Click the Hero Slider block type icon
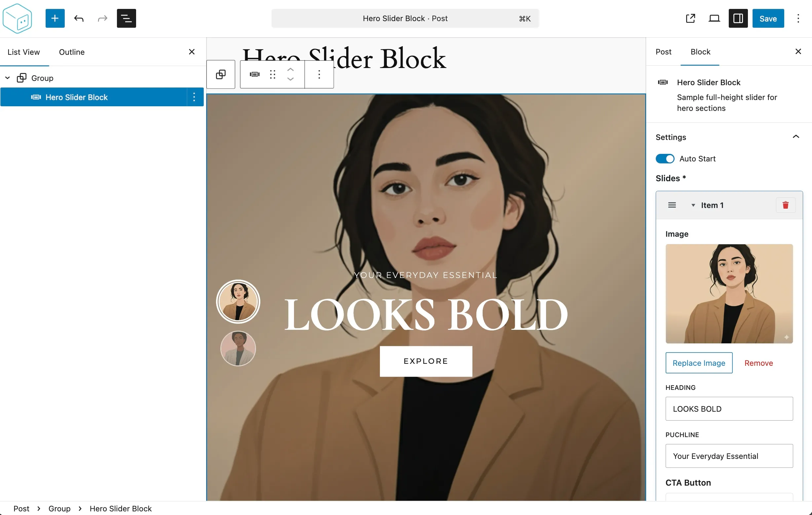The image size is (812, 515). pos(255,75)
